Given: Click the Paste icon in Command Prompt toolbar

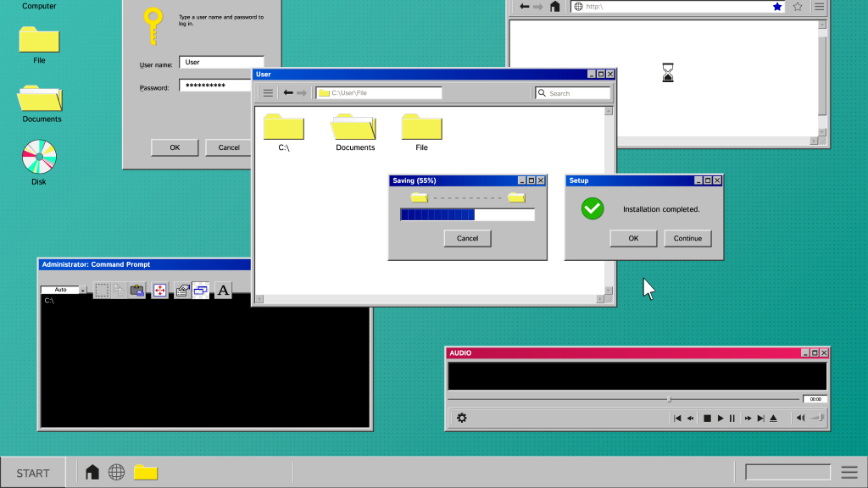Looking at the screenshot, I should point(137,291).
